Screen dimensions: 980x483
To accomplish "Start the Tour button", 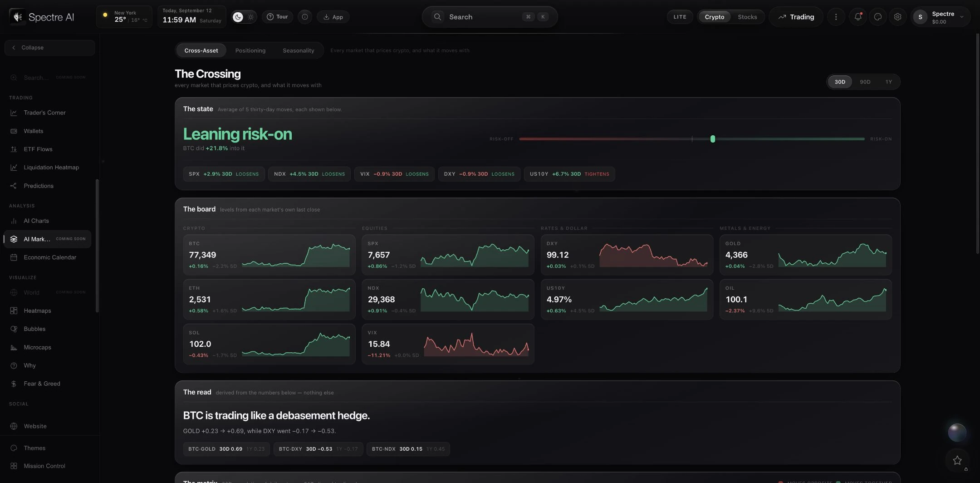I will [x=277, y=17].
